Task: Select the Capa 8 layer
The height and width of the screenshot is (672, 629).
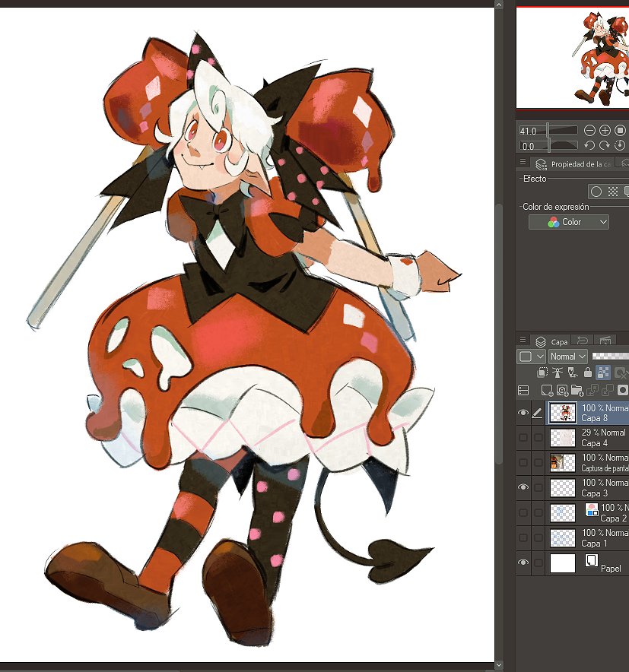Action: click(588, 413)
